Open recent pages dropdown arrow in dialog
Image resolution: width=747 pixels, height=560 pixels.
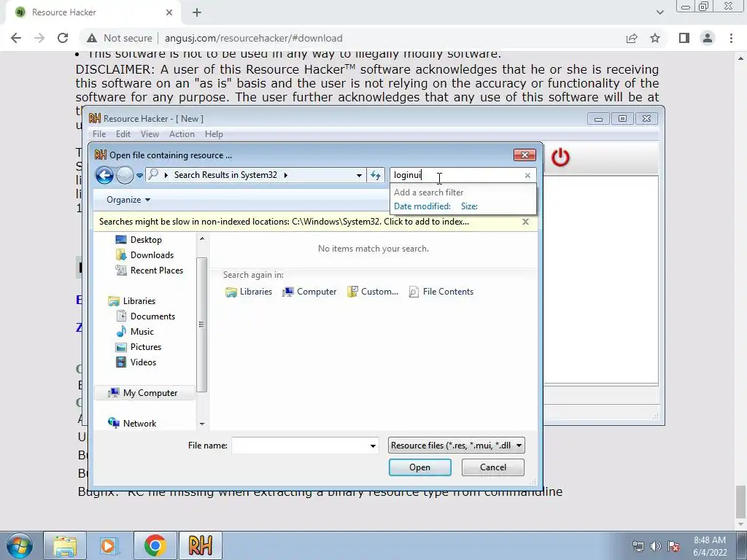click(139, 176)
